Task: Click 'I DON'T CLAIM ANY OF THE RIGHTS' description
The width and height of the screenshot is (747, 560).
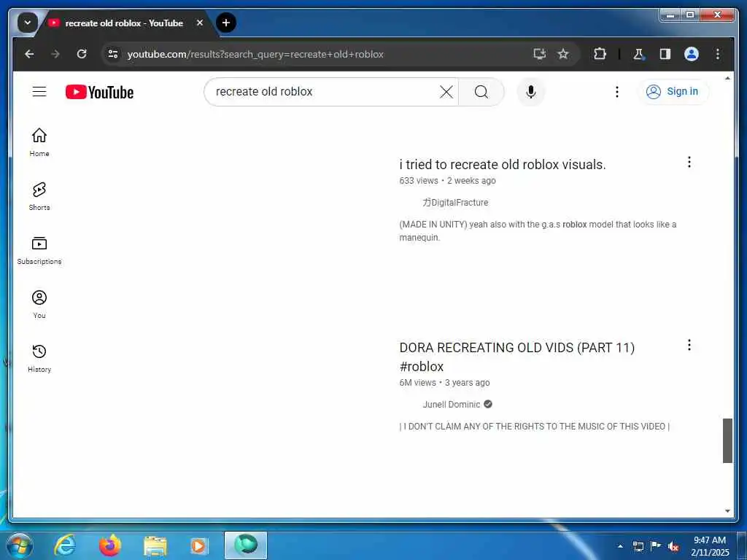Action: coord(535,426)
